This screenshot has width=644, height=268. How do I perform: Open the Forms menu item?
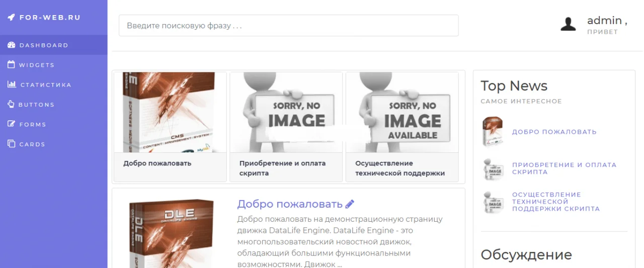click(54, 124)
